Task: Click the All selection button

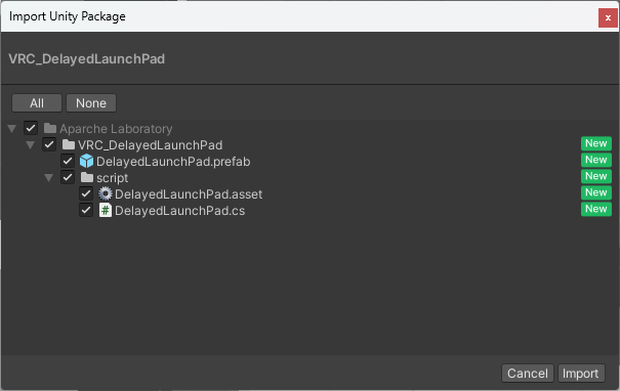Action: pos(37,103)
